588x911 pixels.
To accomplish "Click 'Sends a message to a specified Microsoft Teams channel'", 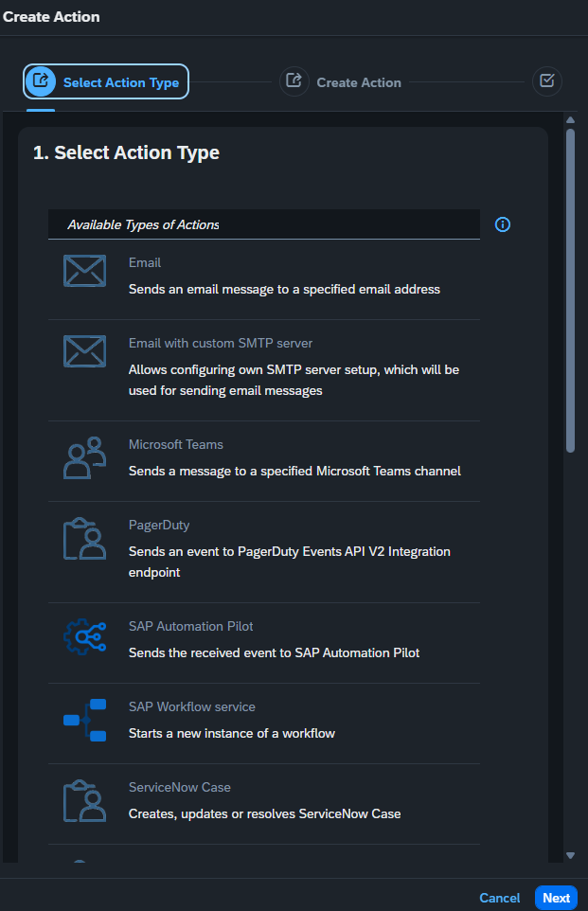I will (x=294, y=472).
